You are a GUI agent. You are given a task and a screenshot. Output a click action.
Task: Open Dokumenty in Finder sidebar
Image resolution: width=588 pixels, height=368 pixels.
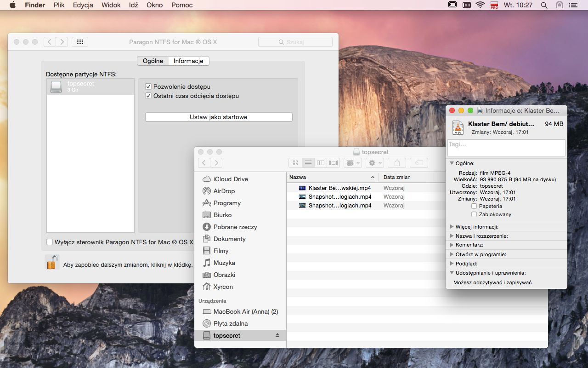[x=240, y=239]
